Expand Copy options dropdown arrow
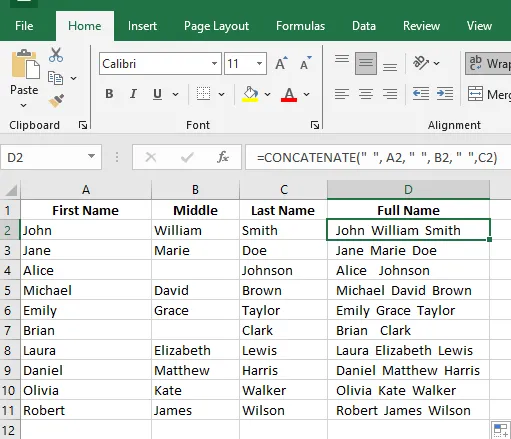This screenshot has height=439, width=511. pyautogui.click(x=74, y=79)
